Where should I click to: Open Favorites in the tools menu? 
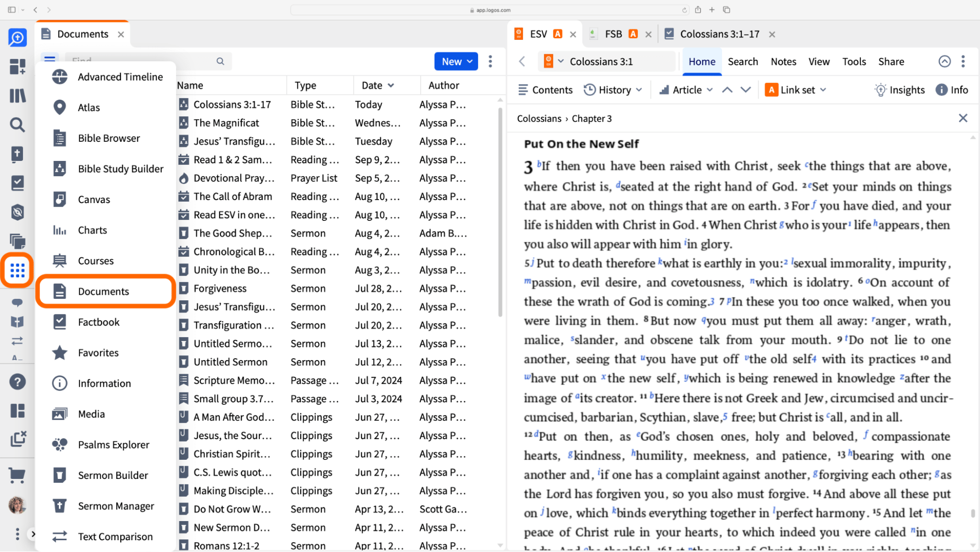click(107, 353)
